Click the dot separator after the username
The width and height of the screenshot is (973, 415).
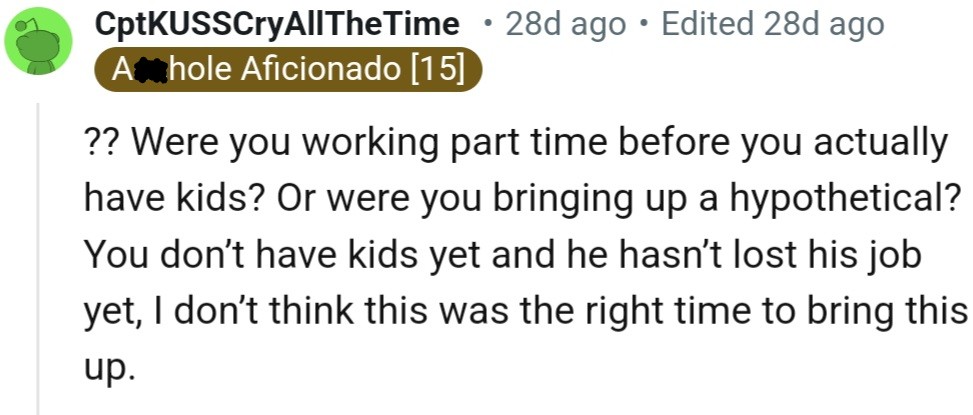(x=488, y=23)
